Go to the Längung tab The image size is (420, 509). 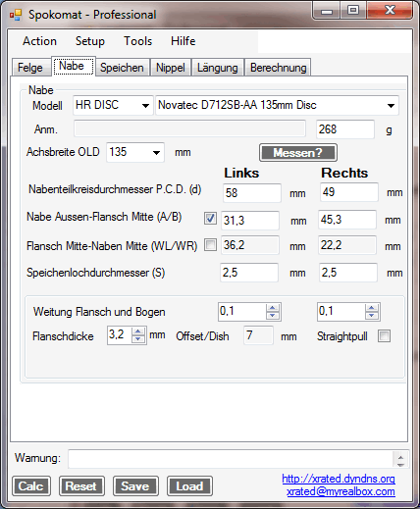coord(218,68)
